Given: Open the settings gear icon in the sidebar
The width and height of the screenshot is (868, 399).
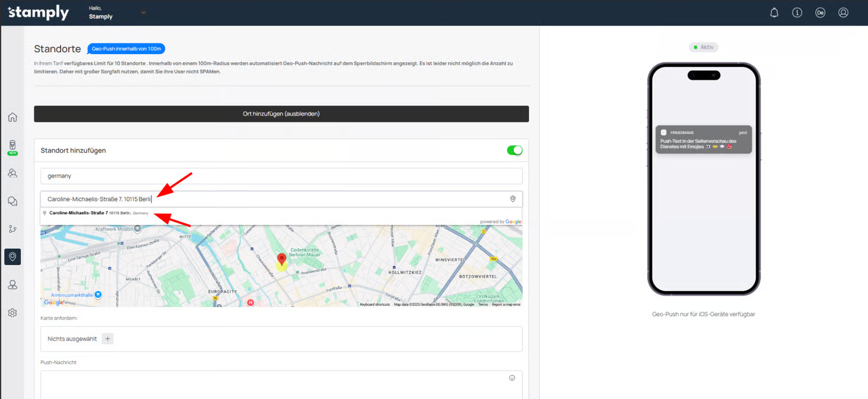Looking at the screenshot, I should click(x=13, y=313).
